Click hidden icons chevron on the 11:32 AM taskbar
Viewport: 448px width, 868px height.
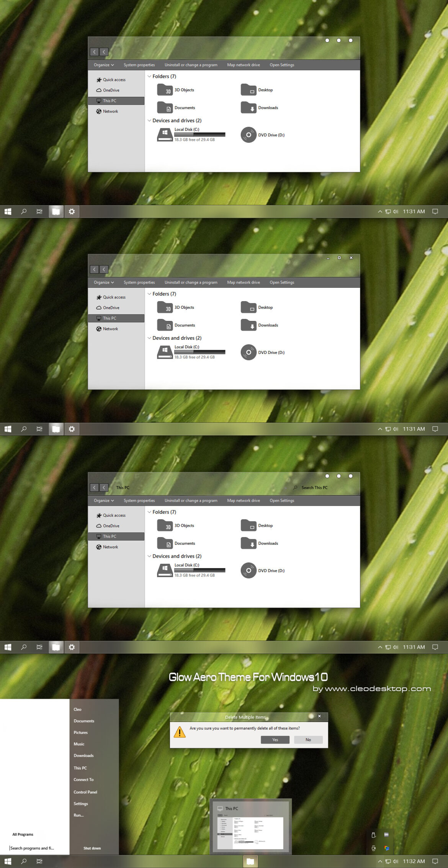pyautogui.click(x=380, y=861)
